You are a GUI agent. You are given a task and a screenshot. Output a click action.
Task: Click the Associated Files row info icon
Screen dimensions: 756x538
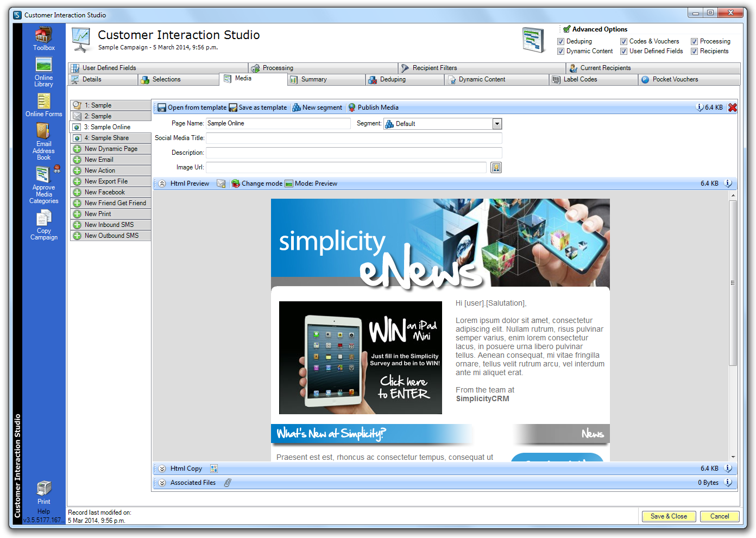coord(728,483)
